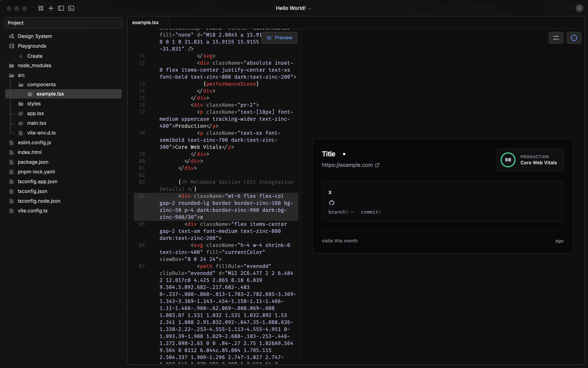Screen dimensions: 588x368
Task: Click performanceScore on line 73
Action: point(231,84)
